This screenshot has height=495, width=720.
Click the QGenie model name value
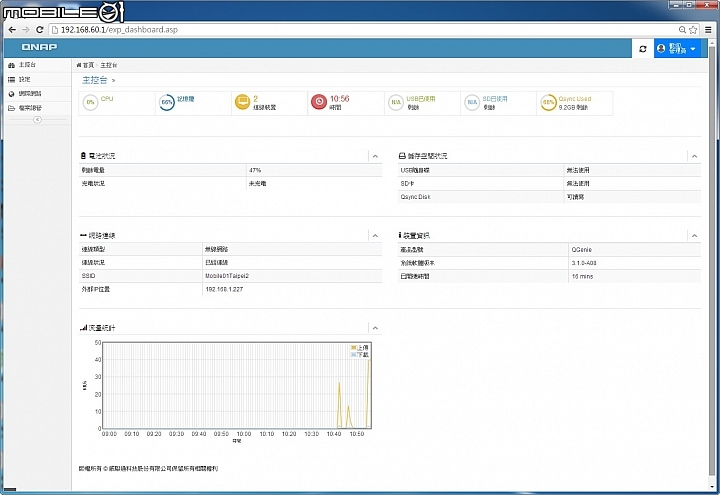click(581, 249)
